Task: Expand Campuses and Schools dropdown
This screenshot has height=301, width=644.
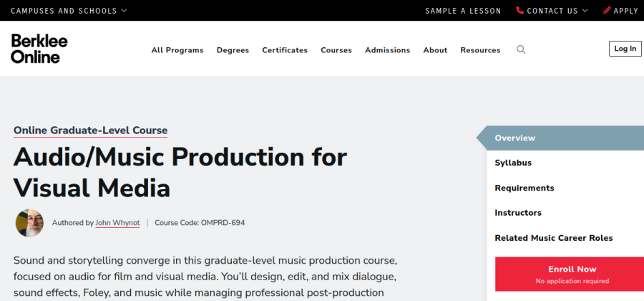Action: coord(69,11)
